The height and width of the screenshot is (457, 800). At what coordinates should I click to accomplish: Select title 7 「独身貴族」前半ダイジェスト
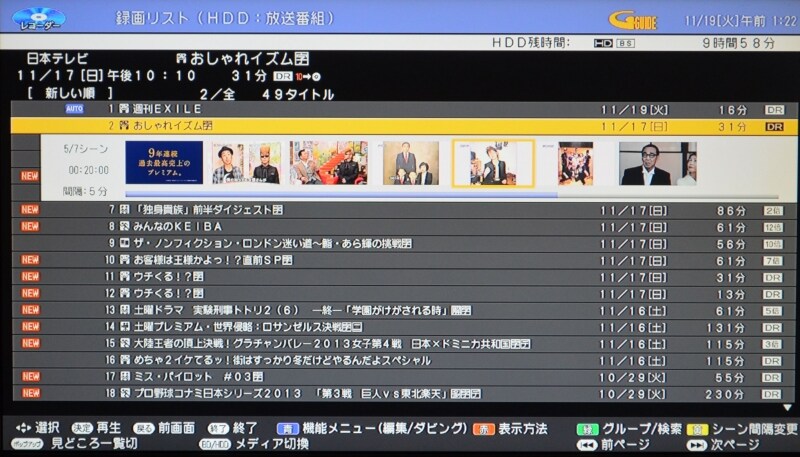pos(404,210)
